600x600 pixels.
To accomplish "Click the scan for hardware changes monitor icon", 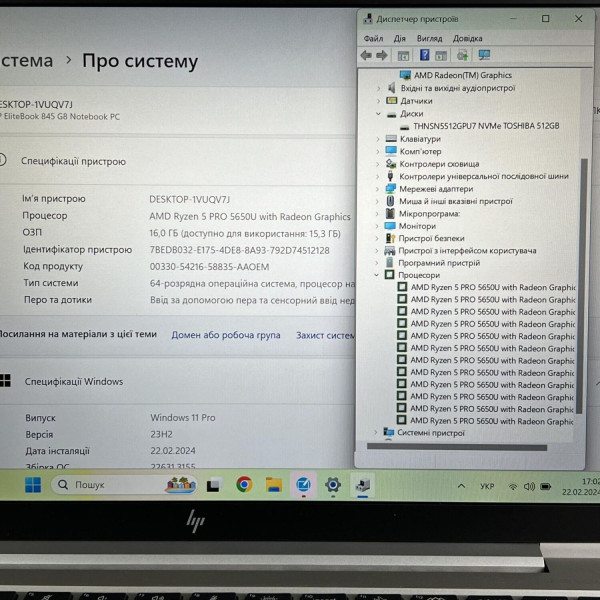I will [x=484, y=55].
